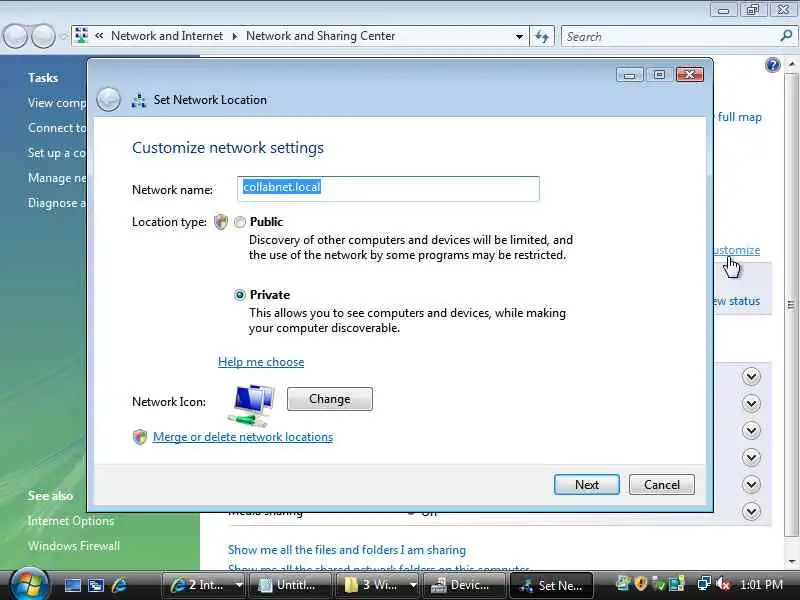The image size is (800, 600).
Task: Click the scrollbar up arrow in main window
Action: pyautogui.click(x=791, y=64)
